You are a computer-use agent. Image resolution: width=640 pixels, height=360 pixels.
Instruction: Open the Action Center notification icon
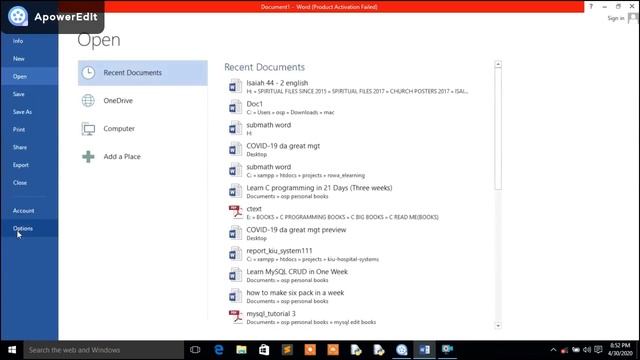coord(598,350)
